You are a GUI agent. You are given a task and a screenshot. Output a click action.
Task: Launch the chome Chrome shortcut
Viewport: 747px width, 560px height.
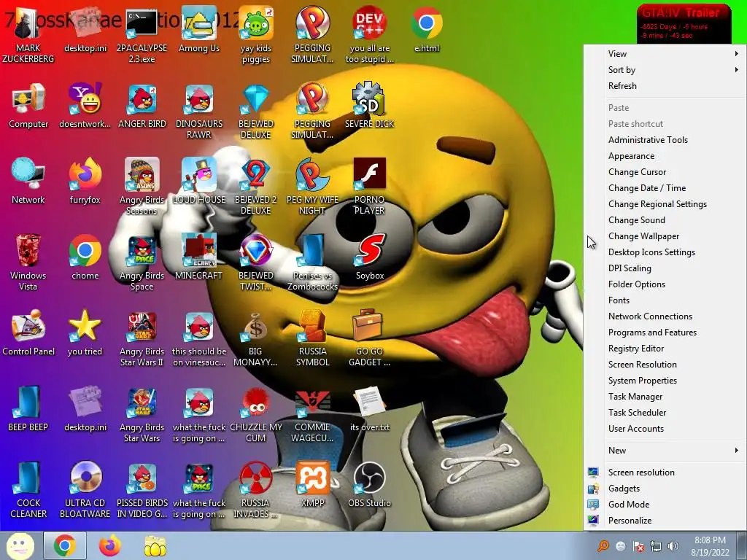(85, 257)
